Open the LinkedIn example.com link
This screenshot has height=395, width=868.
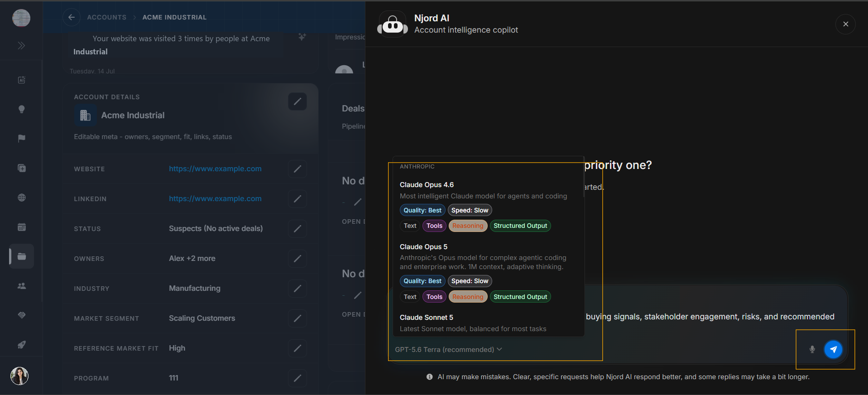coord(215,198)
